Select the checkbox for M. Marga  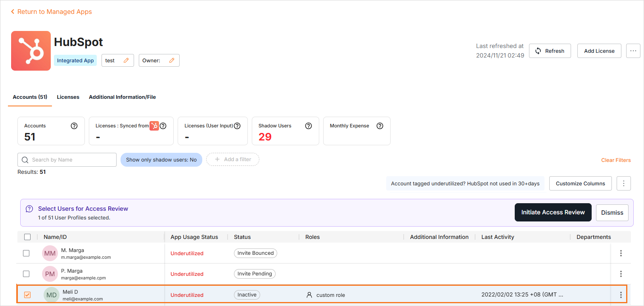pos(26,253)
